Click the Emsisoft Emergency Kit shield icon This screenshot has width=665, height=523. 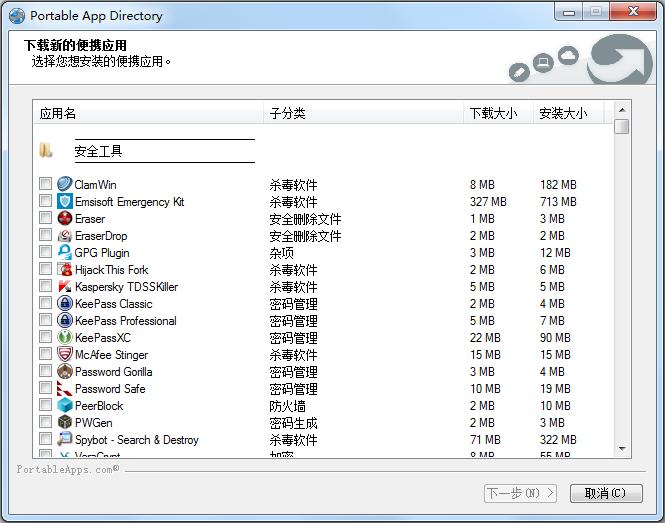[x=65, y=201]
